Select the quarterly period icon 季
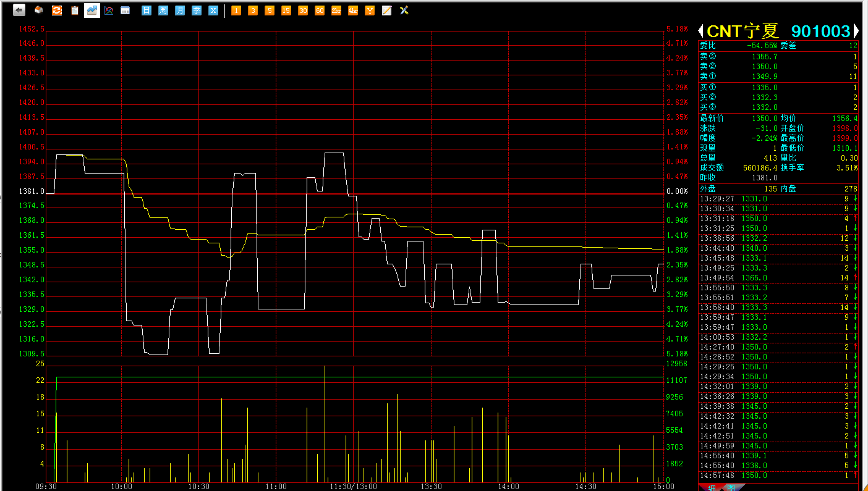 pos(197,10)
